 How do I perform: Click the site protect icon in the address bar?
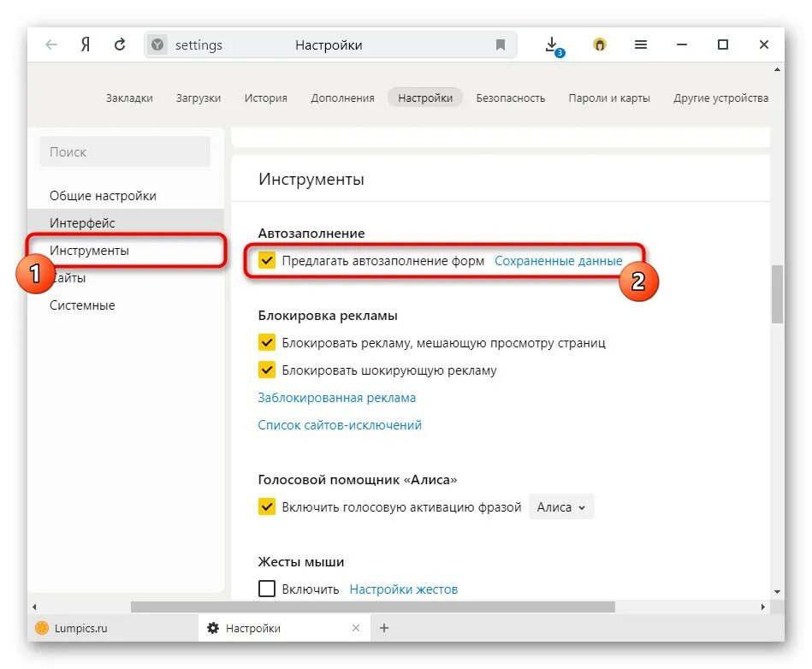(x=157, y=45)
